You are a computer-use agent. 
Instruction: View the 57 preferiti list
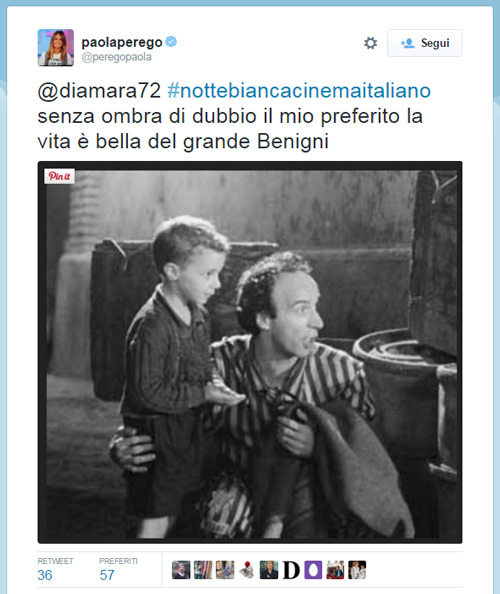[118, 569]
